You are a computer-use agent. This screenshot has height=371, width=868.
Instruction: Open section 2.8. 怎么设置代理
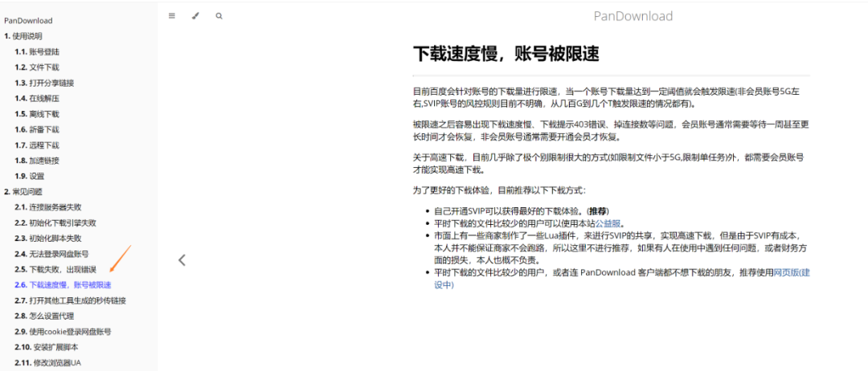coord(44,316)
